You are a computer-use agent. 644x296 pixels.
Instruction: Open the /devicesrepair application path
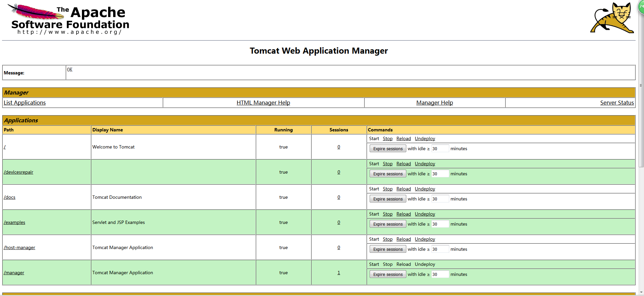[18, 172]
